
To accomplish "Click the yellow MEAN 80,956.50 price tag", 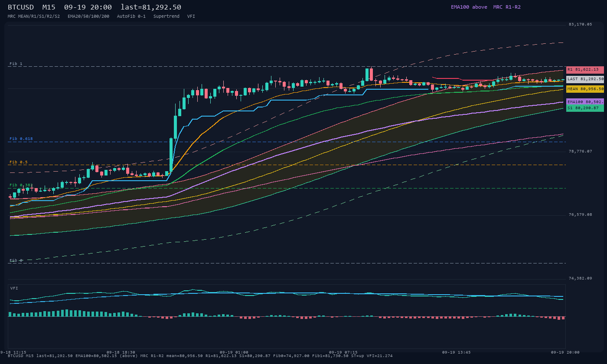I will tap(585, 89).
